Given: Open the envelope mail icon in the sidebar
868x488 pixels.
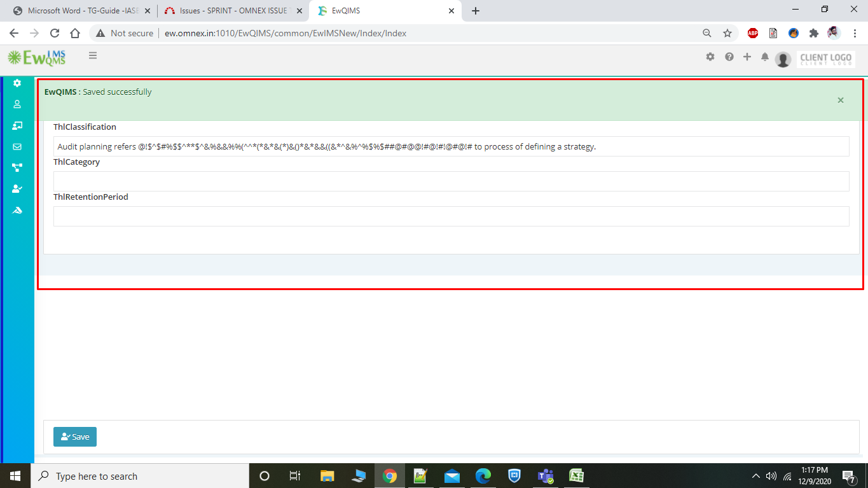Looking at the screenshot, I should pyautogui.click(x=17, y=146).
